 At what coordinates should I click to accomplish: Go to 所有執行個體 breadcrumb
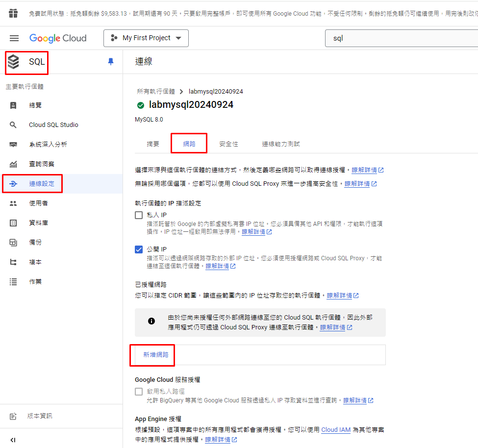156,92
